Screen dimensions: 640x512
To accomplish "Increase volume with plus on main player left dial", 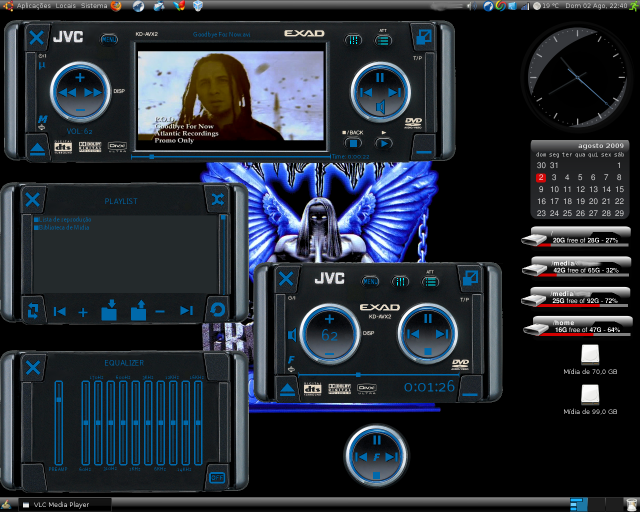I will pyautogui.click(x=80, y=78).
